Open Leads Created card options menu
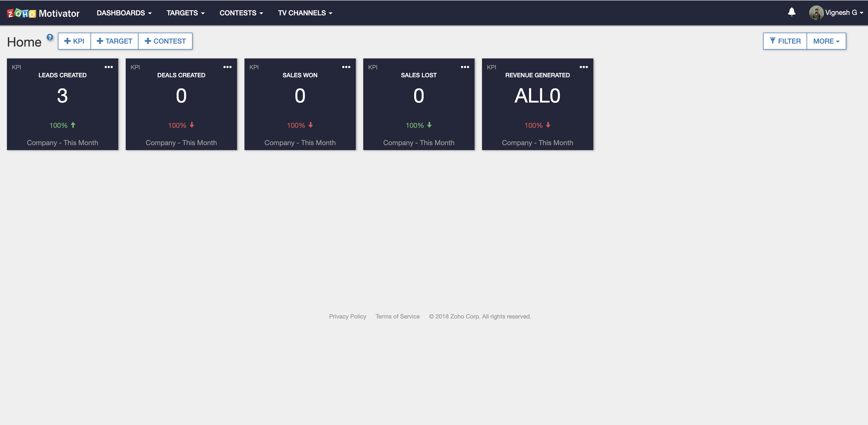868x425 pixels. [108, 67]
